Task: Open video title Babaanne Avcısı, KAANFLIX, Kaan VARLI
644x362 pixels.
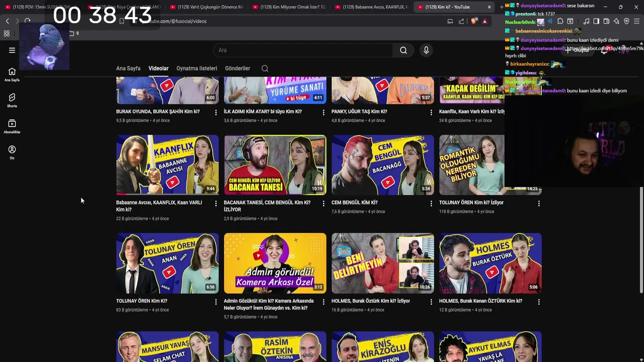Action: point(159,206)
